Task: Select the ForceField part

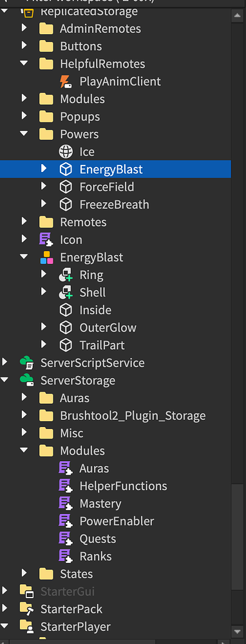Action: [107, 187]
